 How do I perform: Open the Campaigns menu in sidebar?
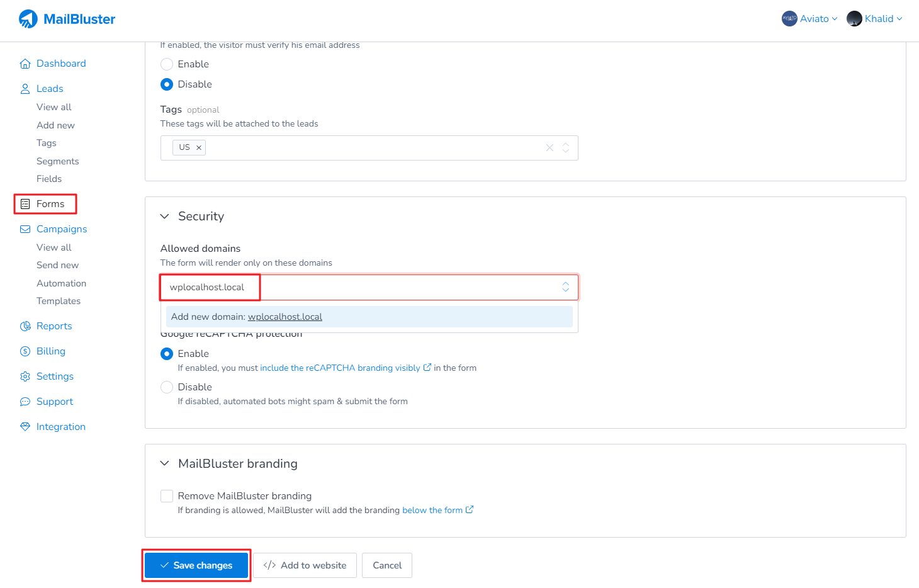coord(61,229)
